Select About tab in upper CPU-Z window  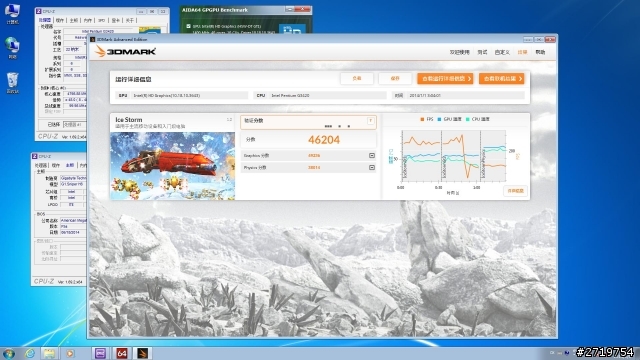pos(129,20)
